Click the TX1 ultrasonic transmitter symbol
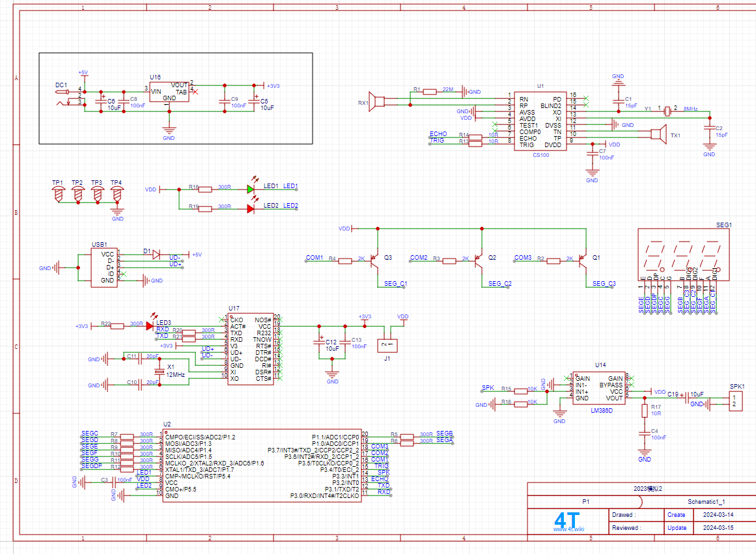 click(658, 133)
